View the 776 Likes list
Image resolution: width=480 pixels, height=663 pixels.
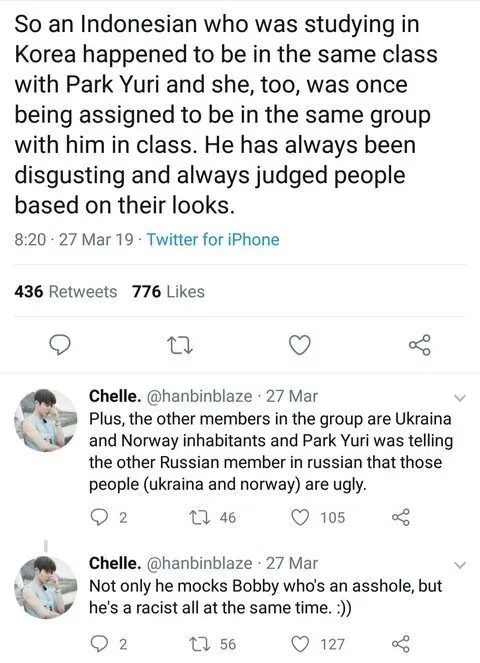pos(168,292)
